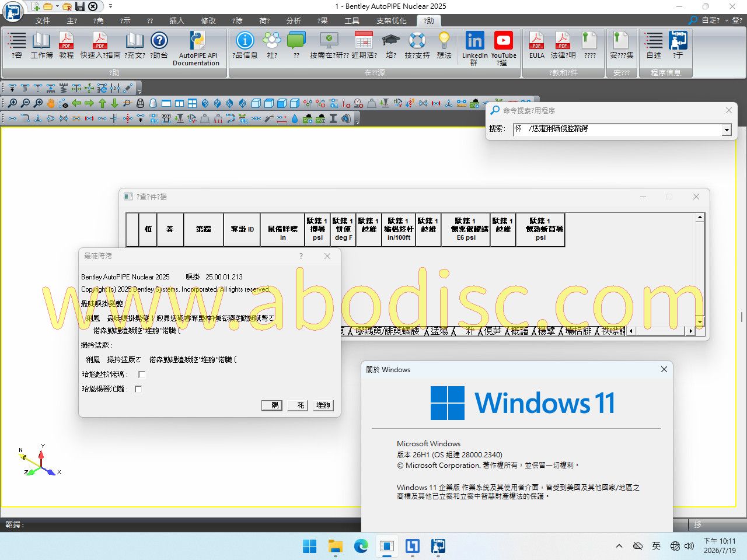Click the green left arrow view tool
Image resolution: width=747 pixels, height=560 pixels.
tap(76, 103)
